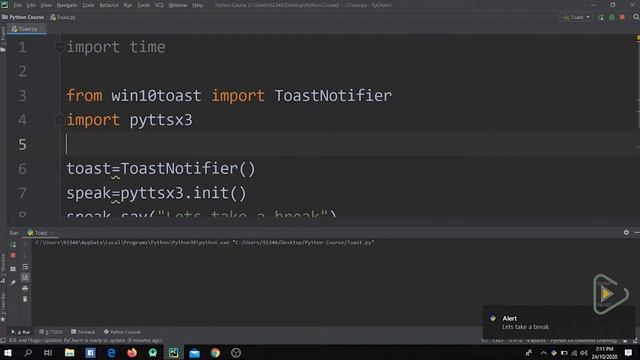The width and height of the screenshot is (640, 360).
Task: Click the Alert toast notification
Action: (x=558, y=322)
